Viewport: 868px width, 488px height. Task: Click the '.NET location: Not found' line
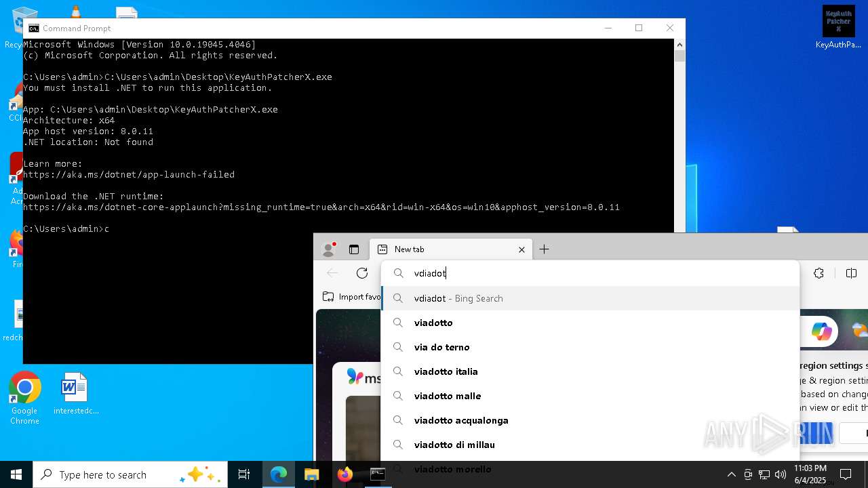[x=88, y=142]
